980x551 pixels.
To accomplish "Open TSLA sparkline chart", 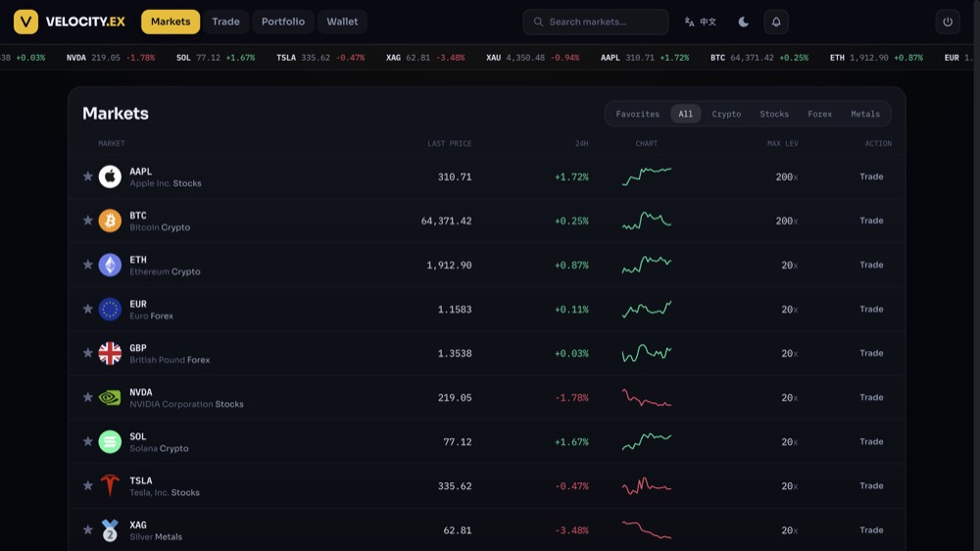I will 646,486.
